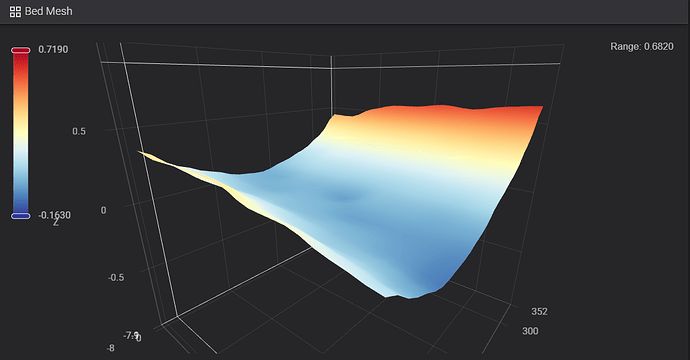
Task: Click the -8 axis tick label
Action: point(110,348)
